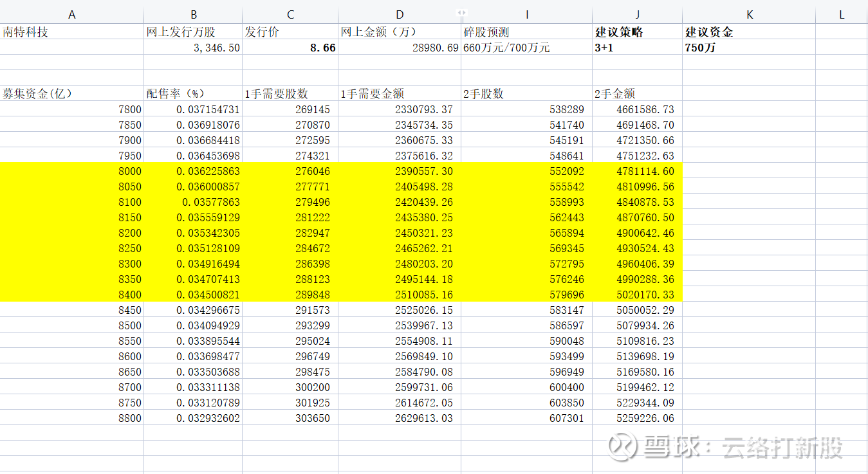Select column J header
This screenshot has width=868, height=474.
[638, 15]
